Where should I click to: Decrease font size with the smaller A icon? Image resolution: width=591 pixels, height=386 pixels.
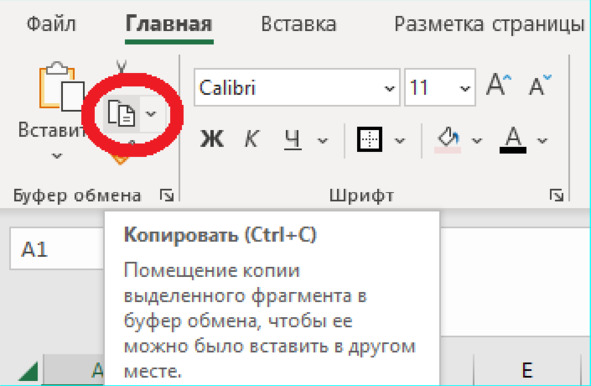tap(540, 85)
